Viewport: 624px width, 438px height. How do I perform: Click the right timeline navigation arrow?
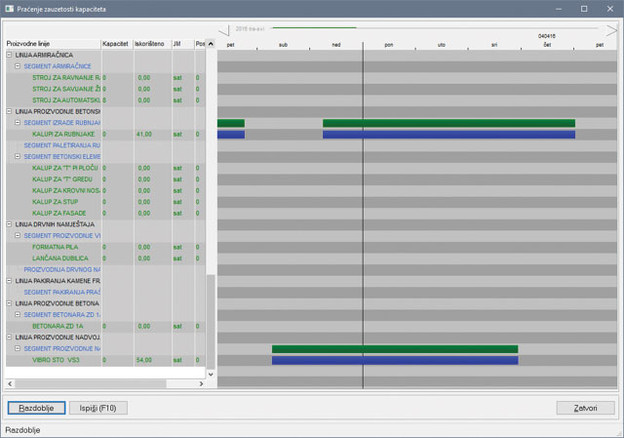click(610, 31)
